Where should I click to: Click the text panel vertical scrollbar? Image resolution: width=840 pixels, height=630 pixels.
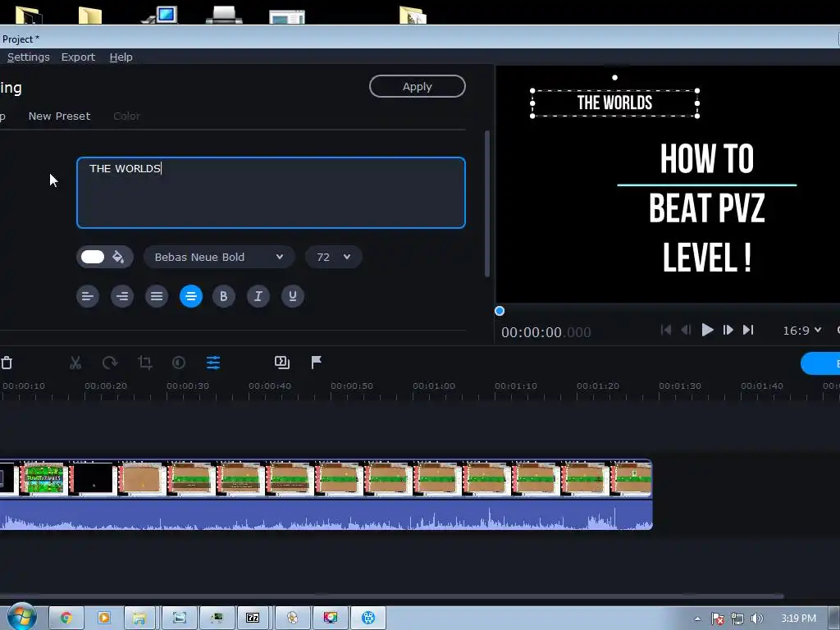[x=487, y=203]
